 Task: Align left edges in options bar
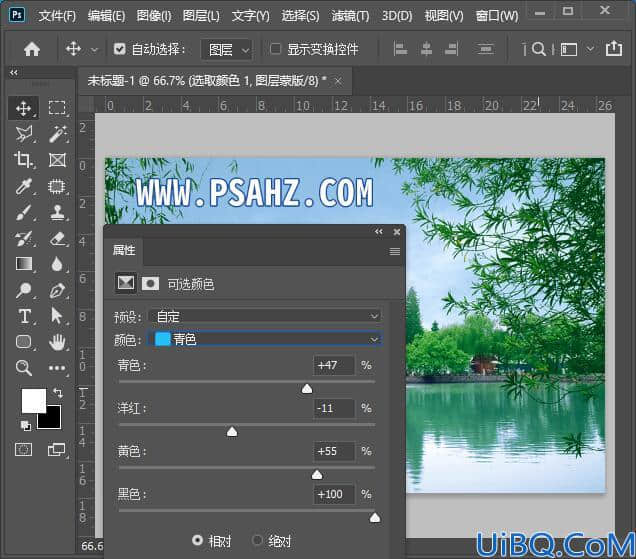[x=400, y=49]
